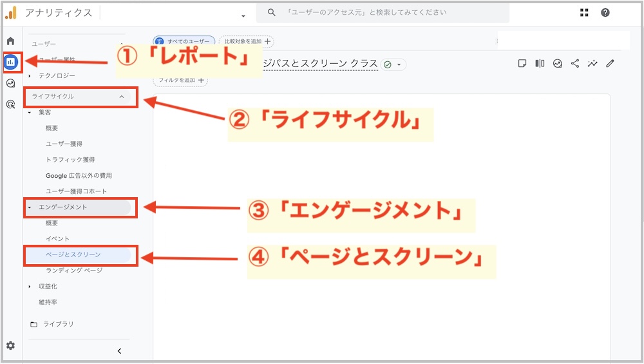Expand the テクノロジー group
This screenshot has width=644, height=364.
click(30, 76)
